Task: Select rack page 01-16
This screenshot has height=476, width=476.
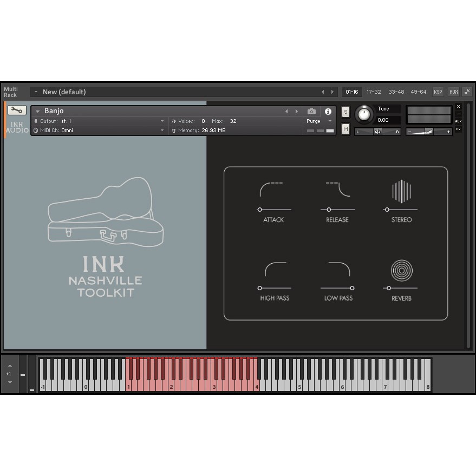Action: 352,92
